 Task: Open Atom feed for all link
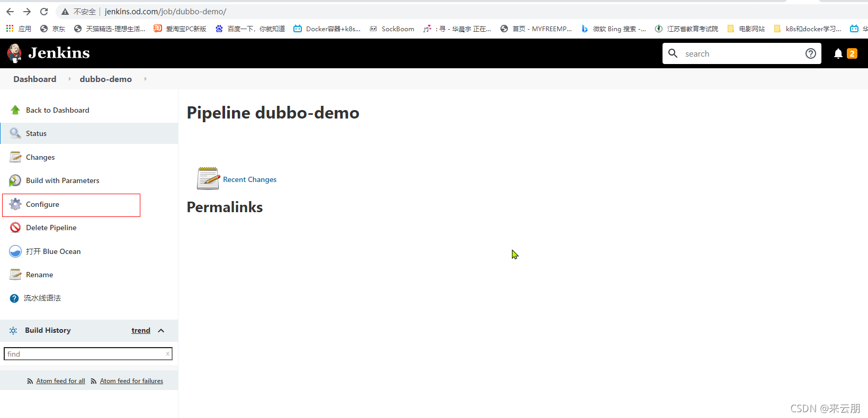(60, 381)
